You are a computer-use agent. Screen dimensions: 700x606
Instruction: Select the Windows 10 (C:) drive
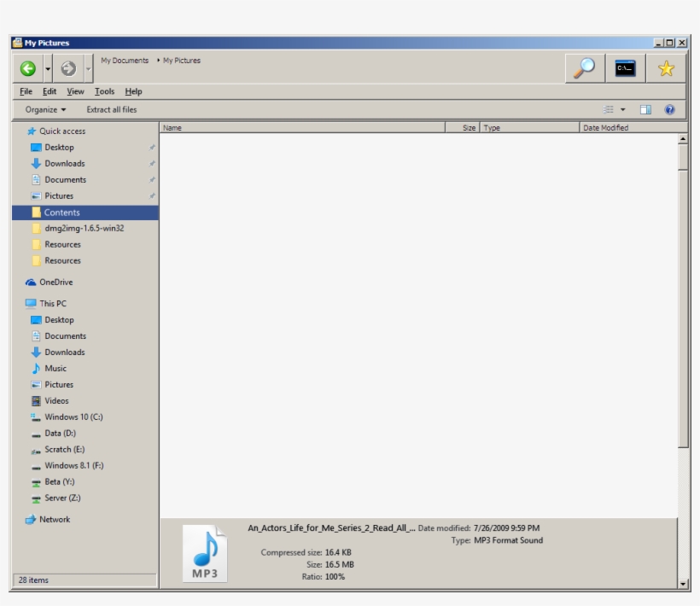click(x=73, y=417)
